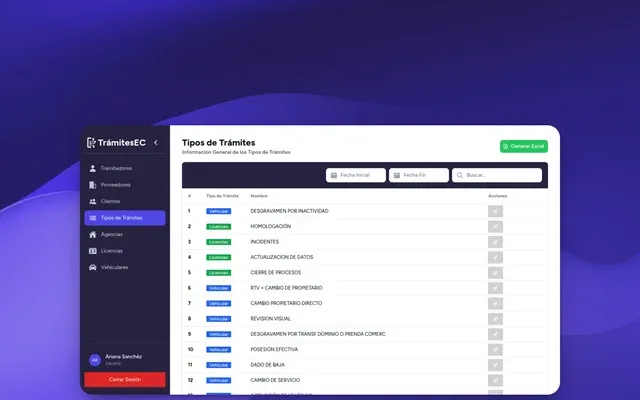Select the POSESIÓN EFECTIVA name
This screenshot has width=640, height=400.
(x=274, y=349)
